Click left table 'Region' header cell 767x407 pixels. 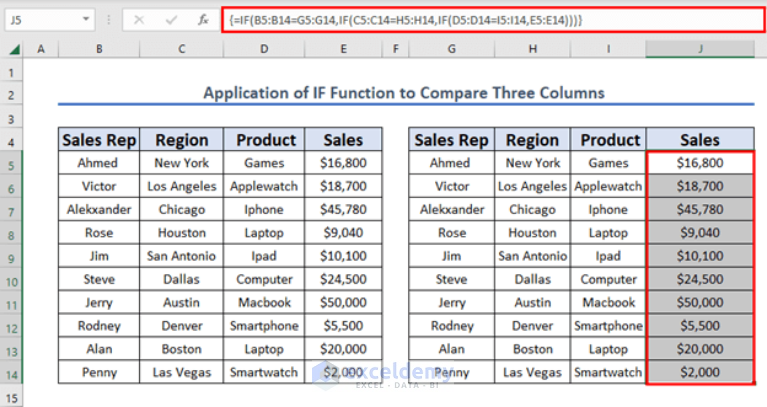[181, 140]
